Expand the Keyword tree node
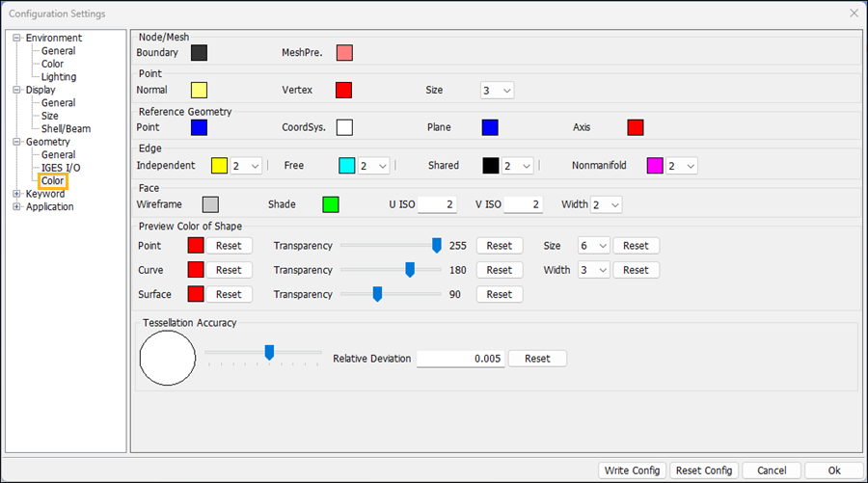The width and height of the screenshot is (868, 483). pyautogui.click(x=16, y=194)
